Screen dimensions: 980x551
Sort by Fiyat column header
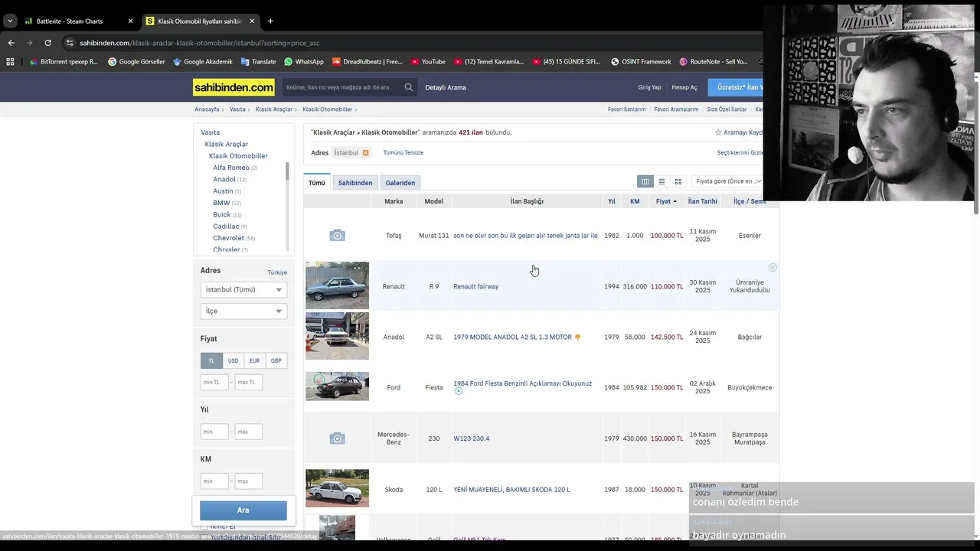click(x=666, y=201)
